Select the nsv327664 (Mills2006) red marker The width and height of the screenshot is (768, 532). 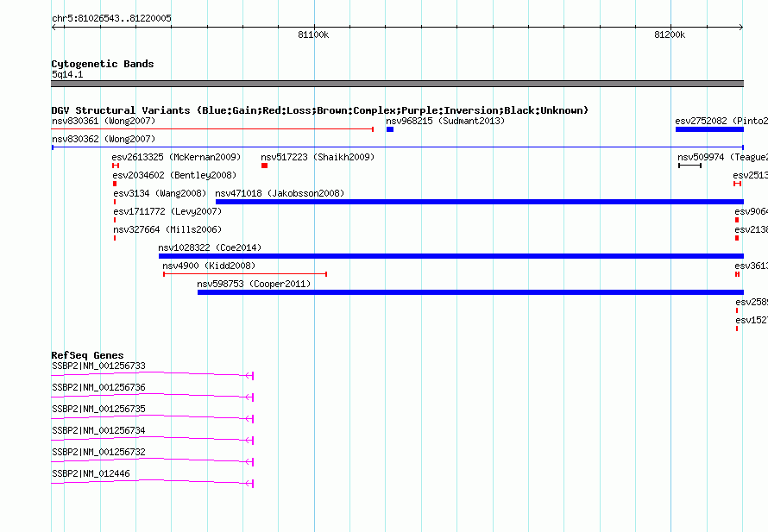[115, 238]
